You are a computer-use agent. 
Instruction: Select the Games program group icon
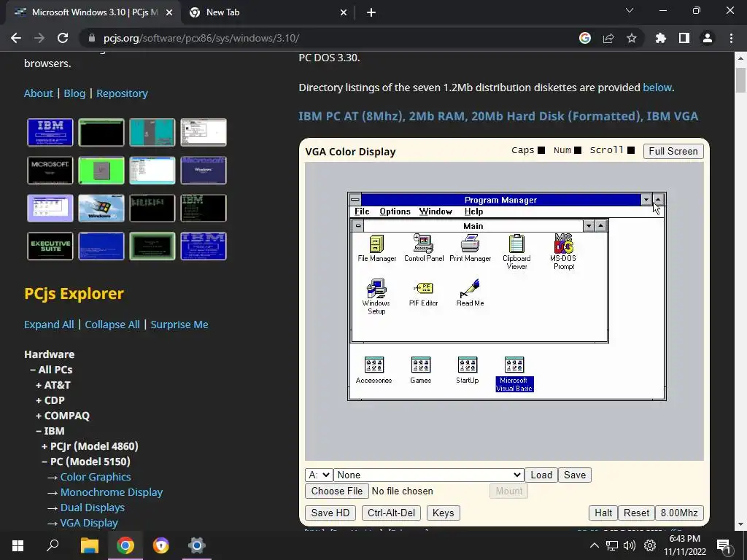coord(421,370)
